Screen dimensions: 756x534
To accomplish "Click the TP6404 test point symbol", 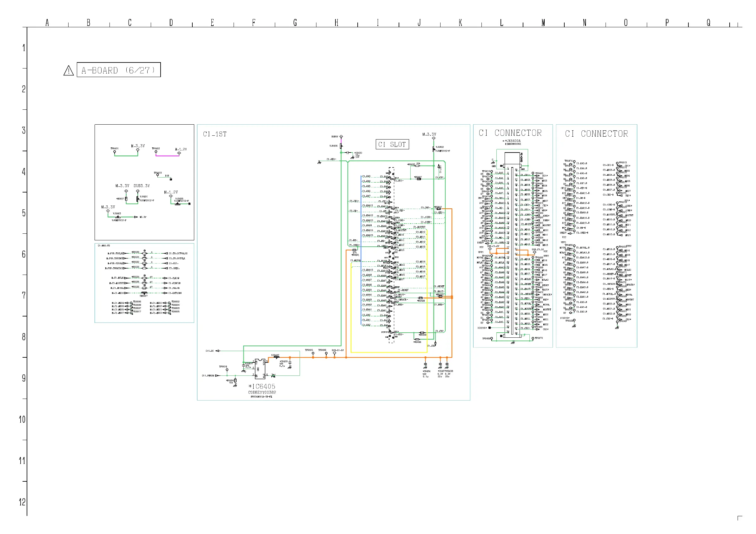I will [227, 370].
